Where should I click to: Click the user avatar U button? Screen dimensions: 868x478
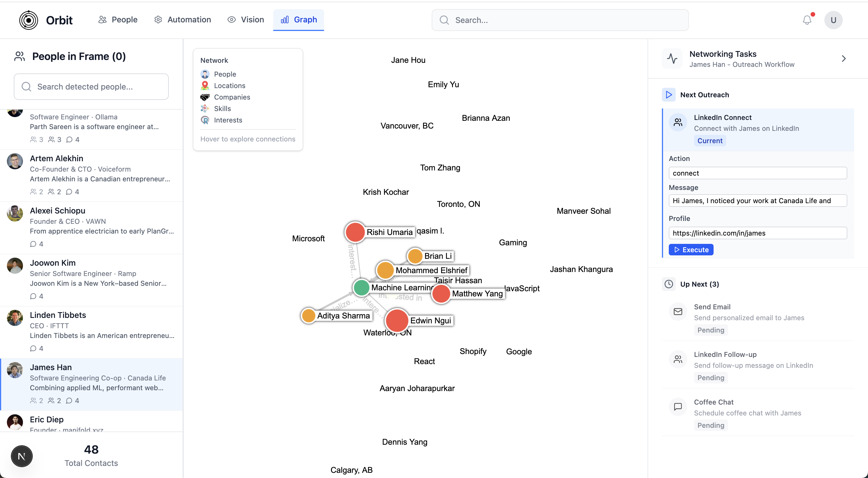(x=833, y=20)
